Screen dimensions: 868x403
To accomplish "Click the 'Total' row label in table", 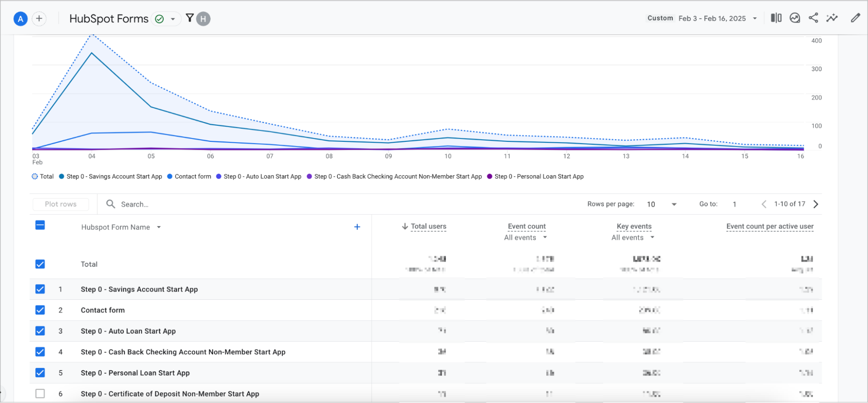I will point(89,264).
